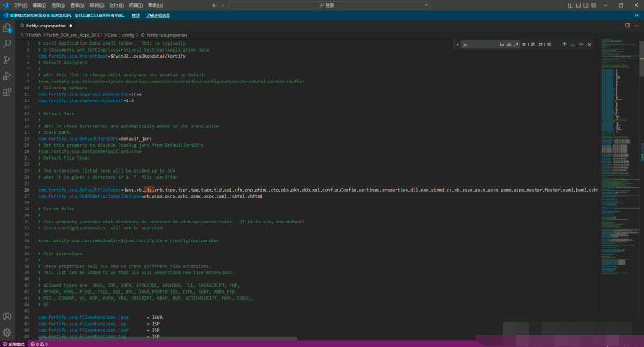Click the vertical scrollbar thumb
The image size is (644, 347).
click(x=641, y=58)
